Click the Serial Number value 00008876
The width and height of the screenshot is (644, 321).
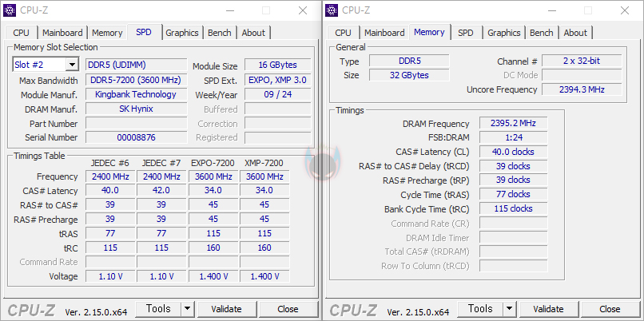click(137, 137)
